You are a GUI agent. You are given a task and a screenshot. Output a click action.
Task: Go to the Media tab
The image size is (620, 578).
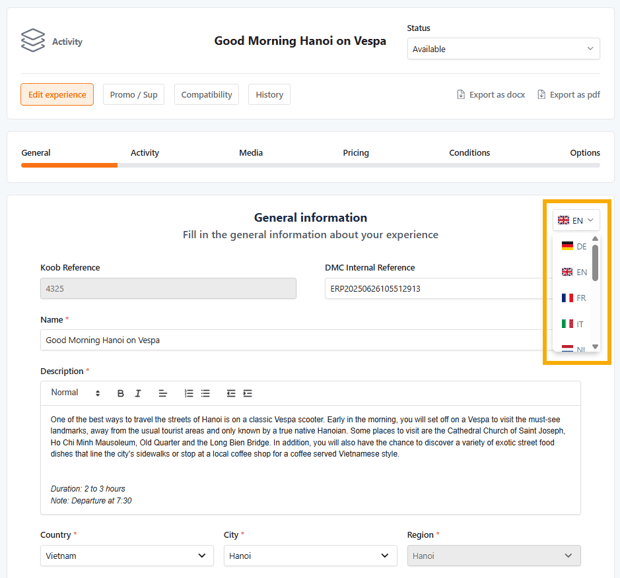251,153
